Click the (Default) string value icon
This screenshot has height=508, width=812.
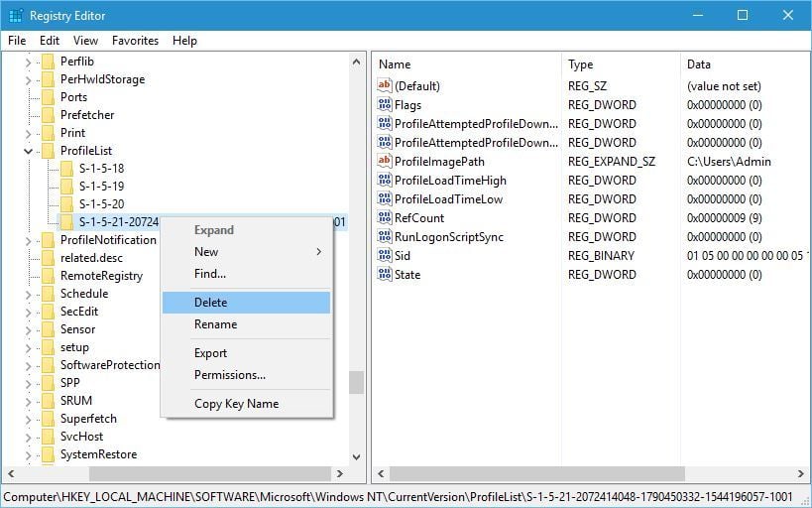click(x=385, y=85)
